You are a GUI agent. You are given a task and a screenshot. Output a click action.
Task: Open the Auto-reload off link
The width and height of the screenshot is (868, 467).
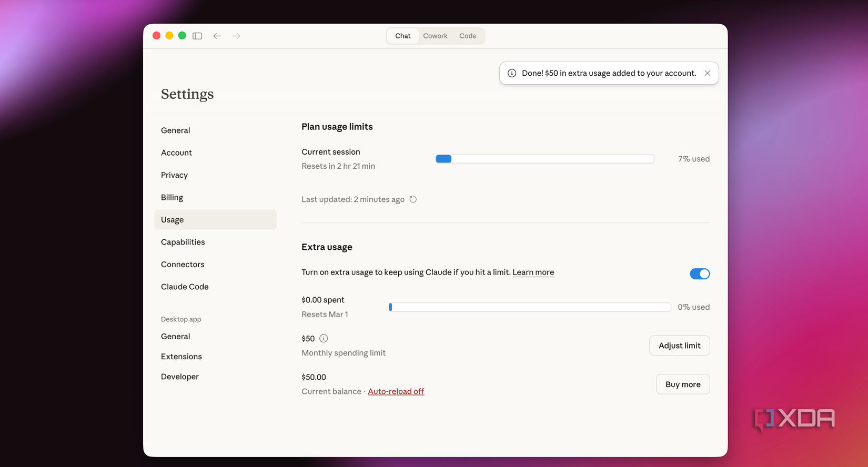(396, 391)
